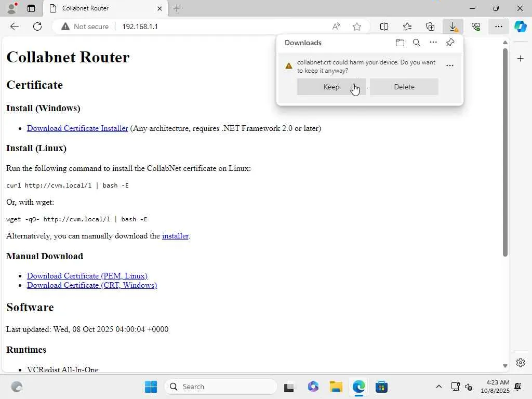Open File Explorer from taskbar
Image resolution: width=532 pixels, height=399 pixels.
point(336,387)
